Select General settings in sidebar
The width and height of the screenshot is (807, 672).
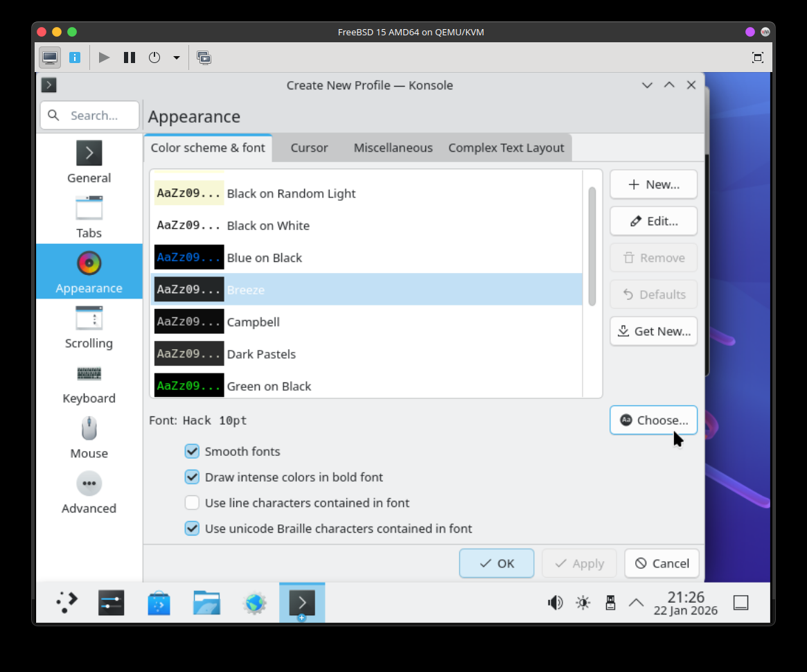89,162
